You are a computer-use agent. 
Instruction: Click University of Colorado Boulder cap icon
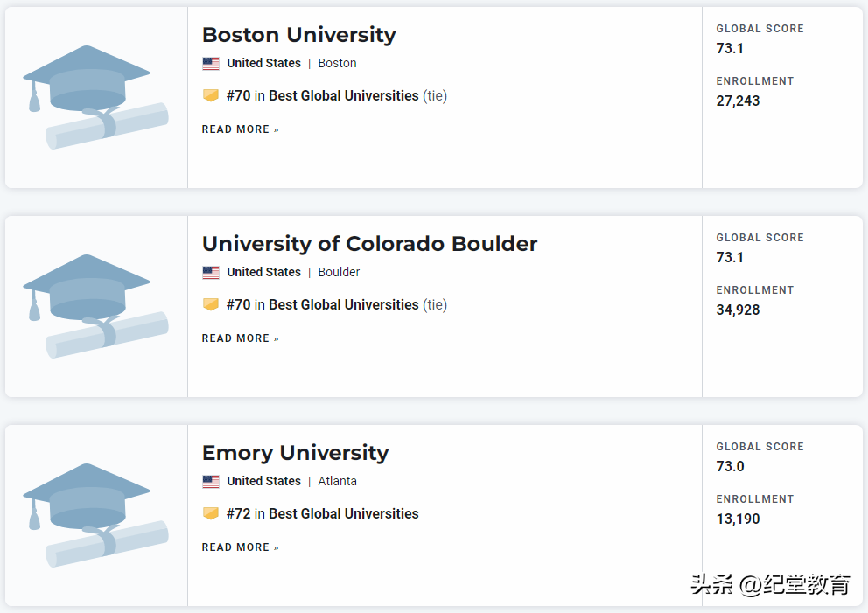(95, 305)
